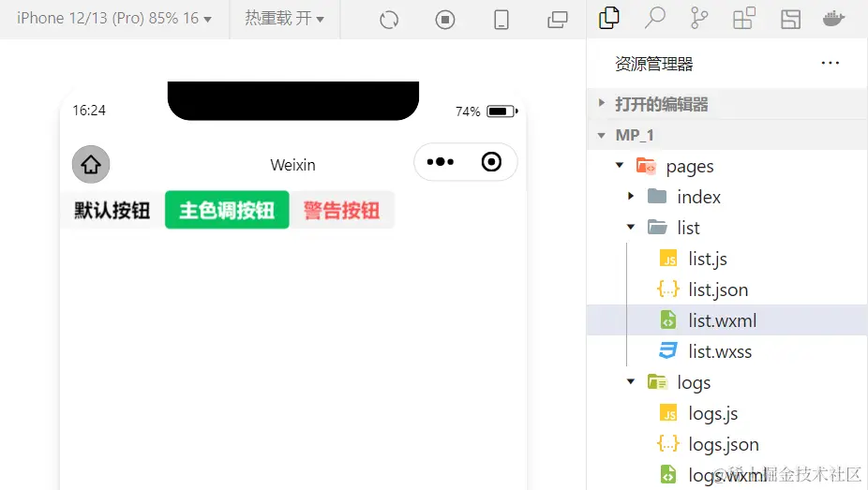Open the Explorer files icon

pos(609,18)
